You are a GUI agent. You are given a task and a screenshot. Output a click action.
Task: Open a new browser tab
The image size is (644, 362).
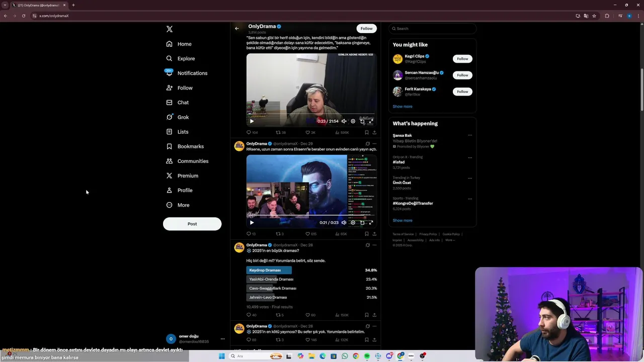coord(73,5)
